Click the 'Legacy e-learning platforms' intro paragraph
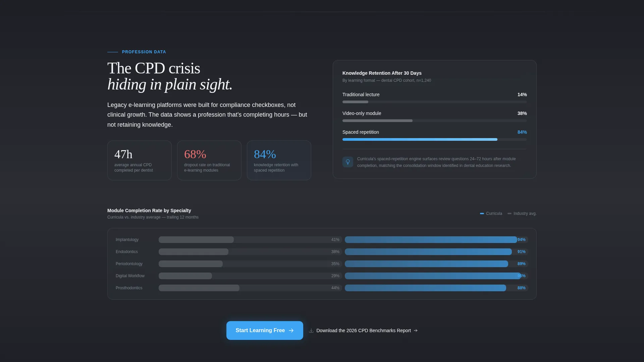Image resolution: width=644 pixels, height=362 pixels. [x=207, y=115]
